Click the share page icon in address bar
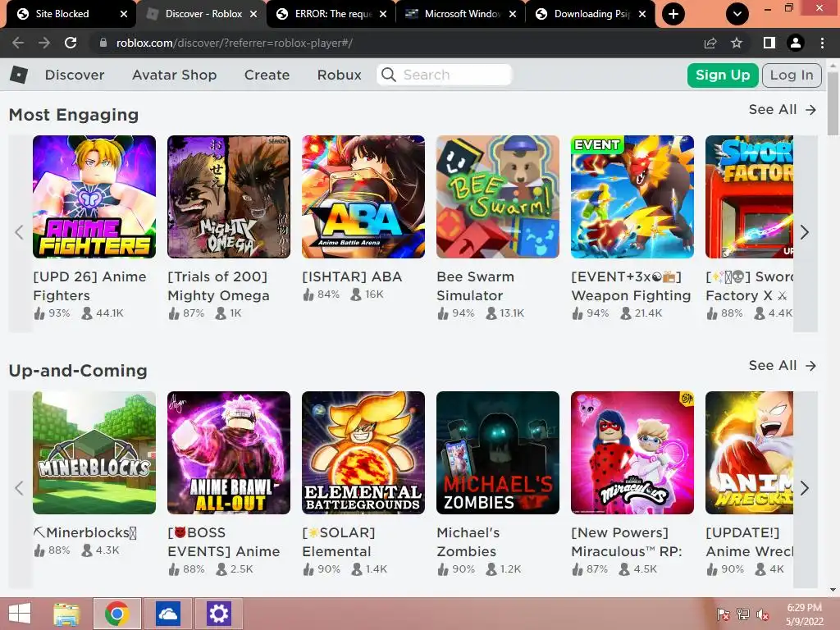840x630 pixels. point(710,43)
